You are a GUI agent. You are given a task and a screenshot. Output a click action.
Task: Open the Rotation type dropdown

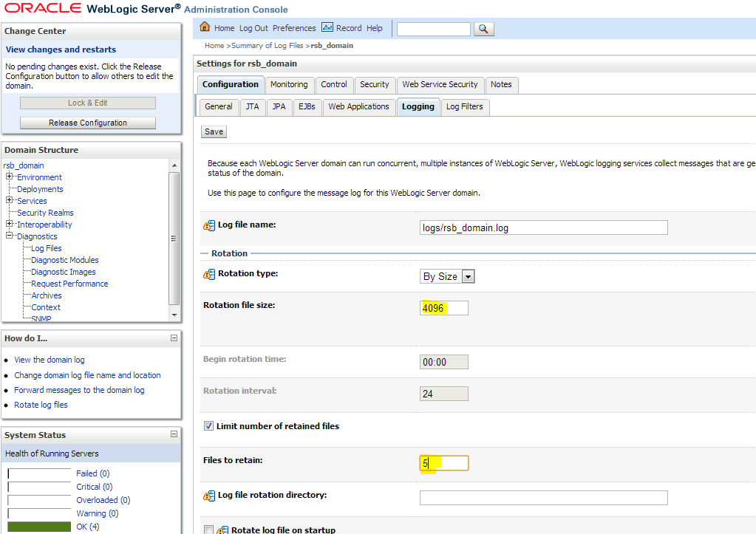click(x=468, y=276)
